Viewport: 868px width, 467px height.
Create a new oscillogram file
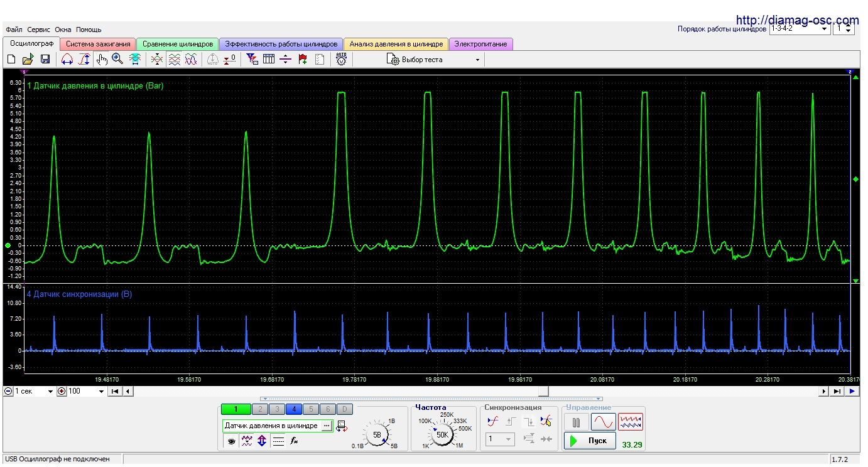pyautogui.click(x=11, y=60)
